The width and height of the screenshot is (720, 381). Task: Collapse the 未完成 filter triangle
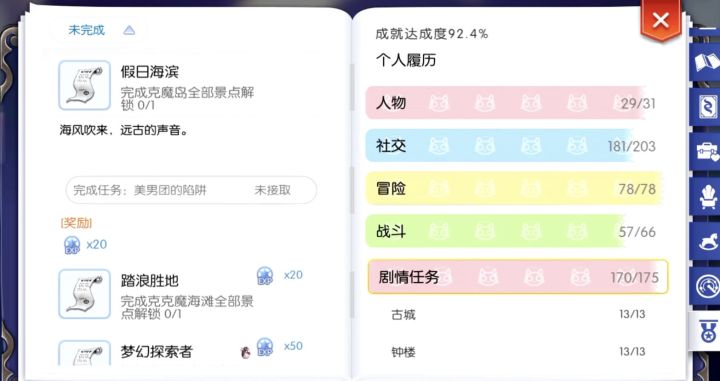coord(129,30)
